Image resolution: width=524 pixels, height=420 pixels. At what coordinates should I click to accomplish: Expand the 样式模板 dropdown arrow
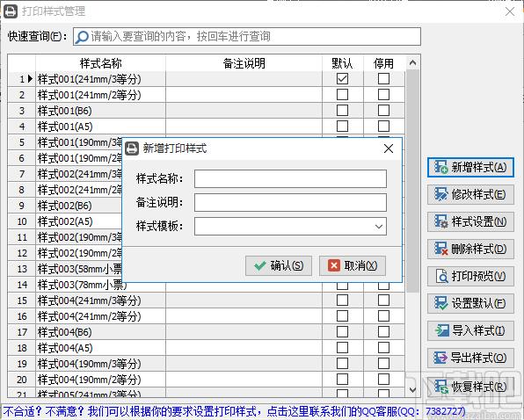pyautogui.click(x=379, y=227)
